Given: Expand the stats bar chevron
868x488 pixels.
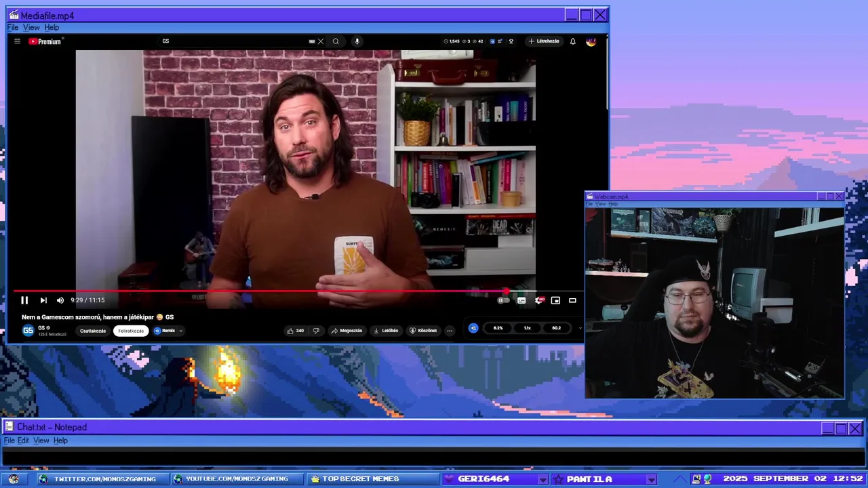Looking at the screenshot, I should (x=579, y=328).
